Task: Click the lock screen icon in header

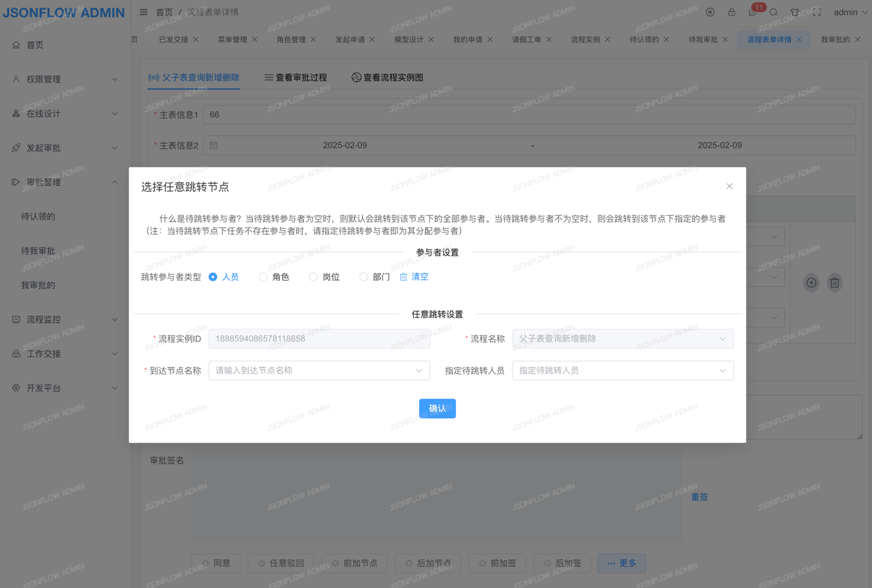Action: (732, 12)
